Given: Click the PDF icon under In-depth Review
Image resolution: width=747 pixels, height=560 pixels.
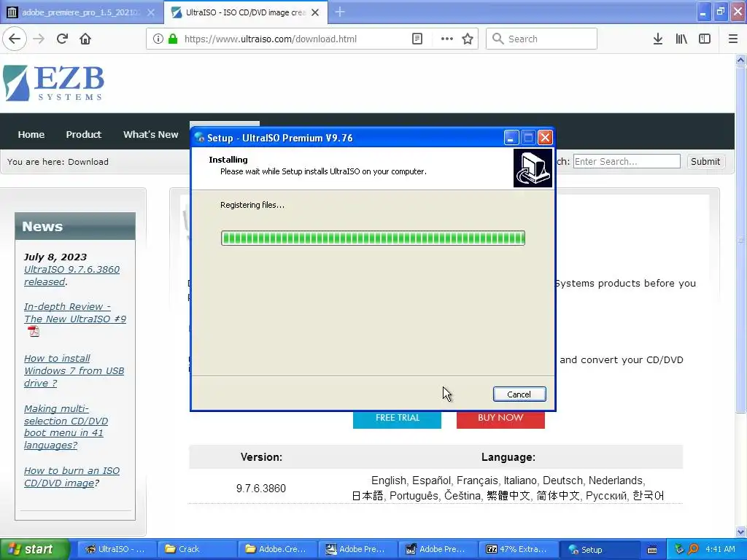Looking at the screenshot, I should coord(34,331).
